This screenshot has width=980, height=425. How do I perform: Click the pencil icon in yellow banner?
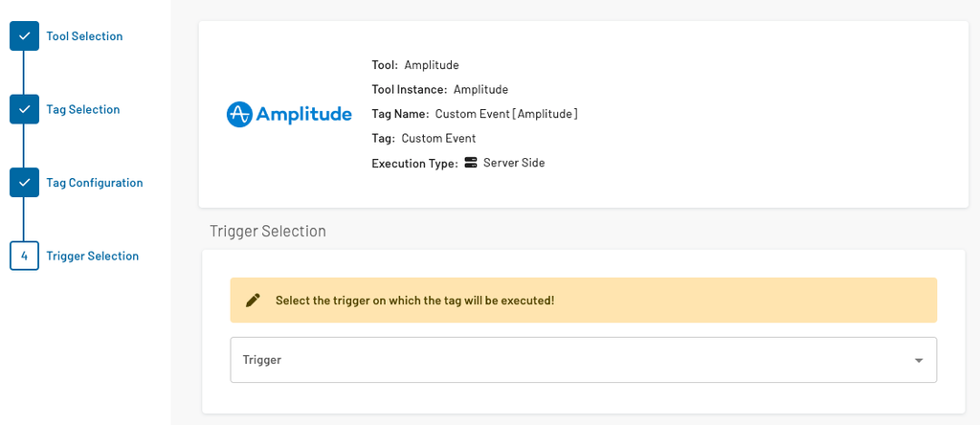tap(253, 301)
